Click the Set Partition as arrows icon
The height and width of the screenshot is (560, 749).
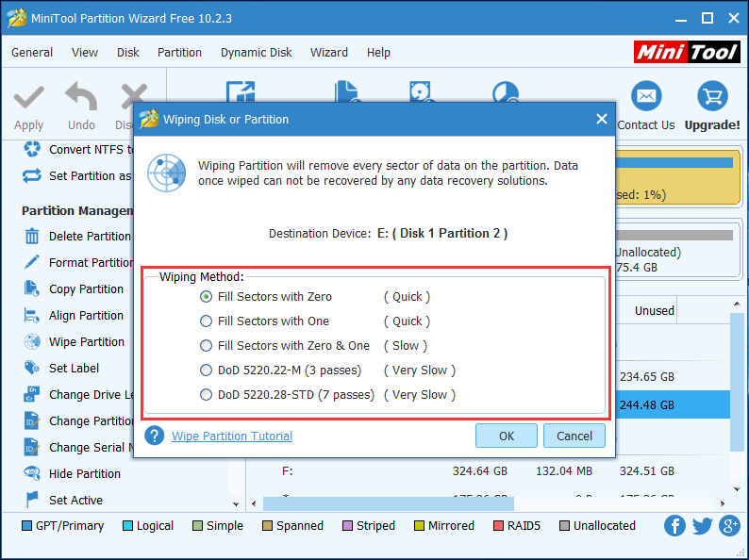32,175
